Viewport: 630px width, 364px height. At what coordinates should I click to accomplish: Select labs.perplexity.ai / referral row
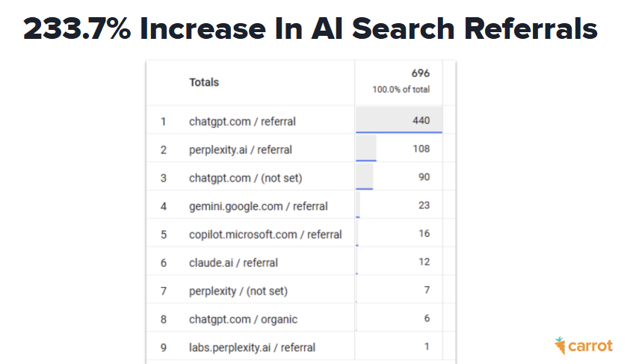[x=252, y=348]
